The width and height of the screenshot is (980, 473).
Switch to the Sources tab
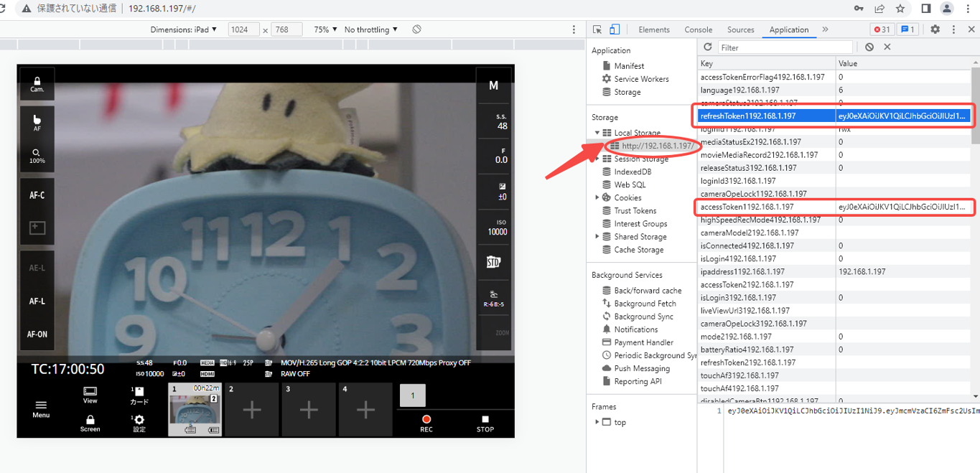click(741, 29)
